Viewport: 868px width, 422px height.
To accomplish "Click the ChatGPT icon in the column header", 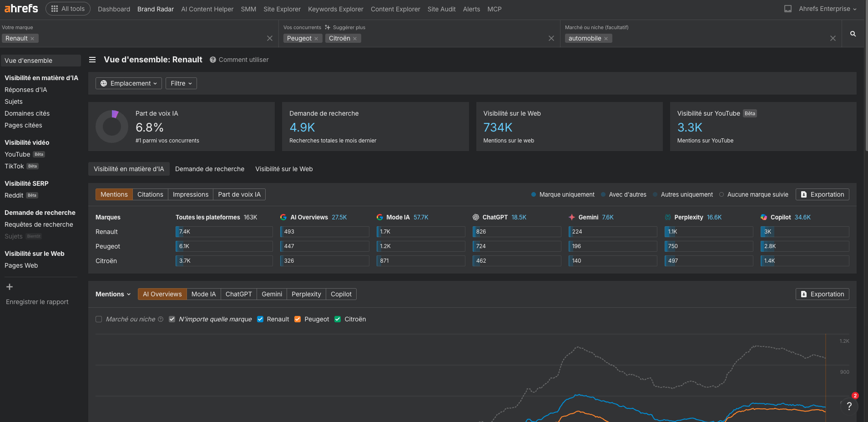I will point(476,217).
